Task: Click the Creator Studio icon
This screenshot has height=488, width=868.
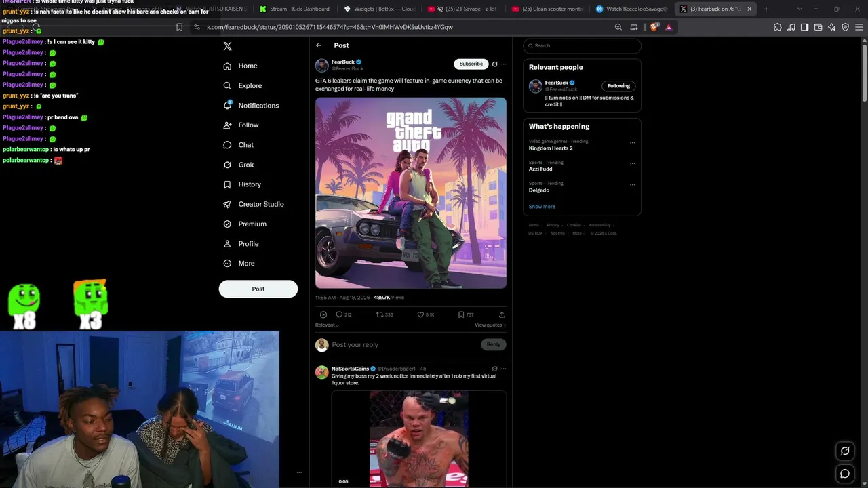Action: [x=227, y=204]
